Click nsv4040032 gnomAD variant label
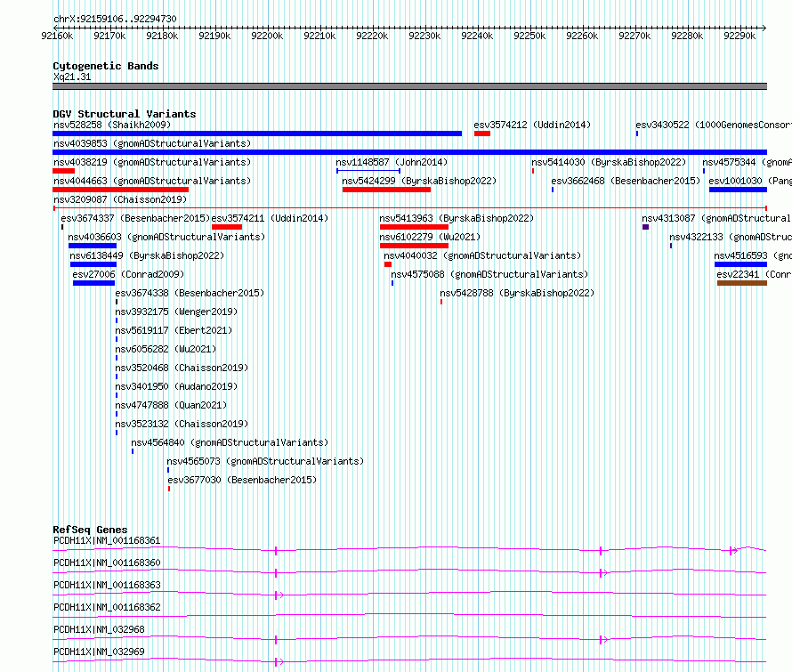792x672 pixels. click(482, 255)
